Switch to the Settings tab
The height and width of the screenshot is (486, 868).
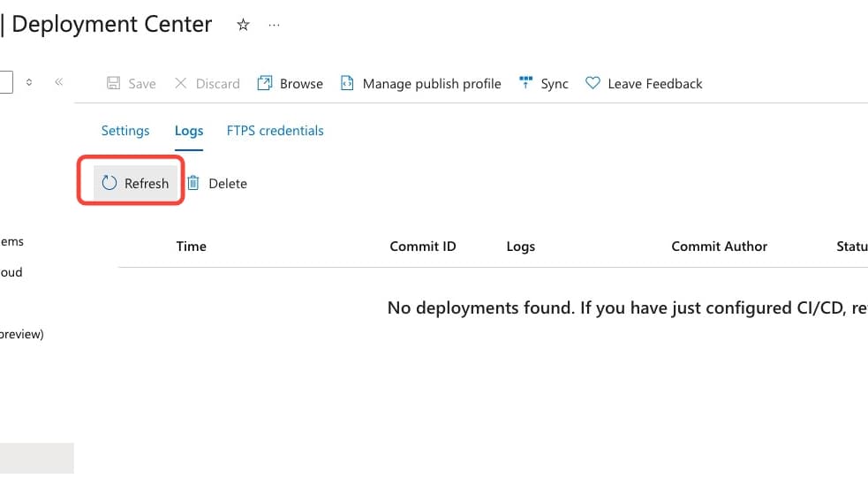pyautogui.click(x=125, y=131)
